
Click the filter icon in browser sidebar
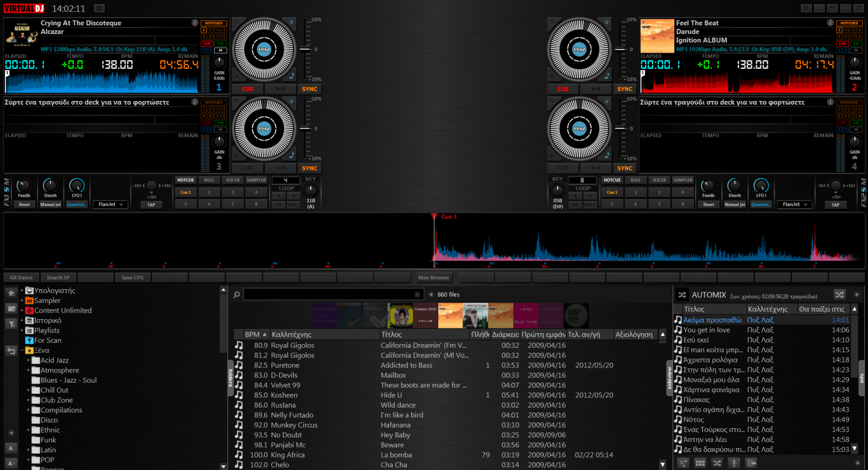[11, 324]
